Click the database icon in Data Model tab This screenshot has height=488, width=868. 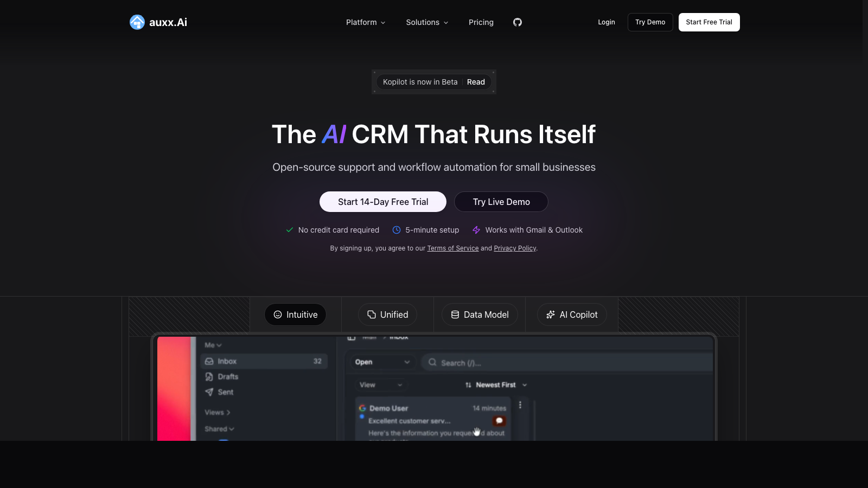click(x=455, y=314)
